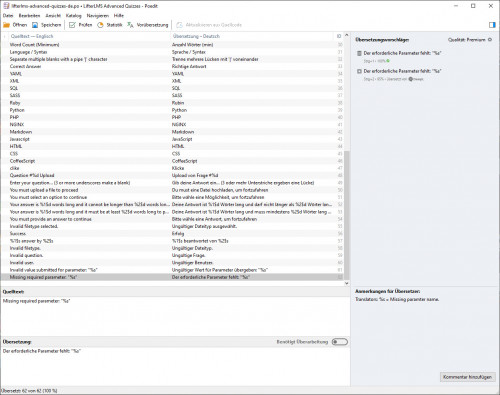Click the scroll down arrow of the list
500x395 pixels.
(347, 283)
